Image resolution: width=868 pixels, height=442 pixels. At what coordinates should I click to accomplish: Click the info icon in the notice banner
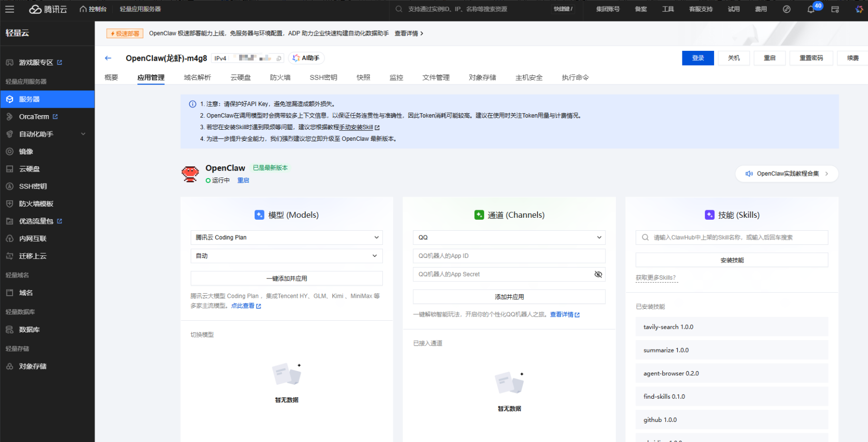(192, 104)
